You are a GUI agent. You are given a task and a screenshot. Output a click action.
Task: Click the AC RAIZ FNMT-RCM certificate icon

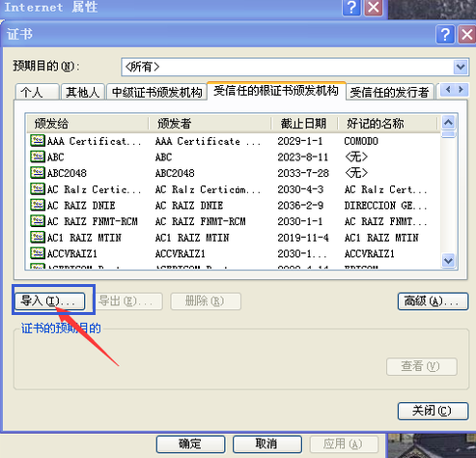38,221
